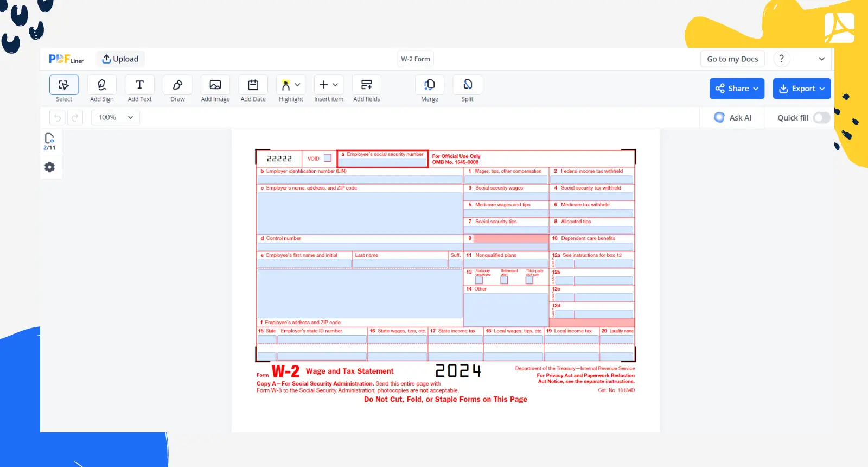Tick the Statutory employee checkbox
868x467 pixels.
(x=479, y=280)
